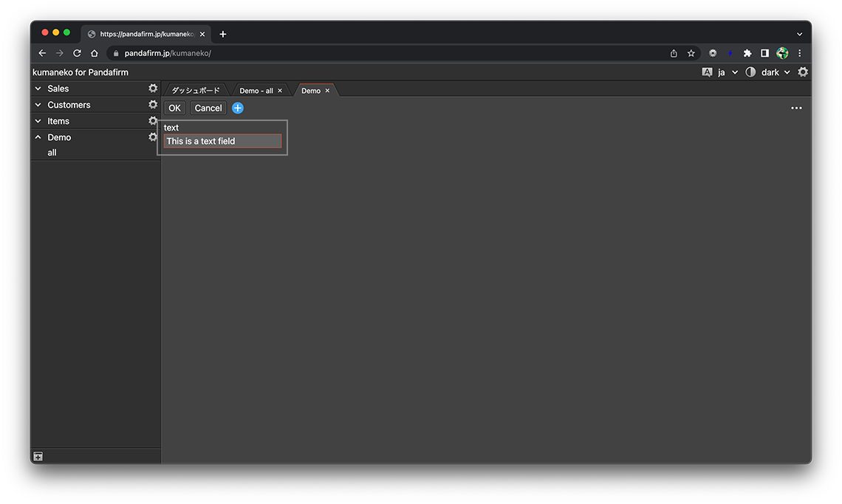Click the add new app icon in sidebar footer
Screen dimensions: 842x504
(x=38, y=457)
